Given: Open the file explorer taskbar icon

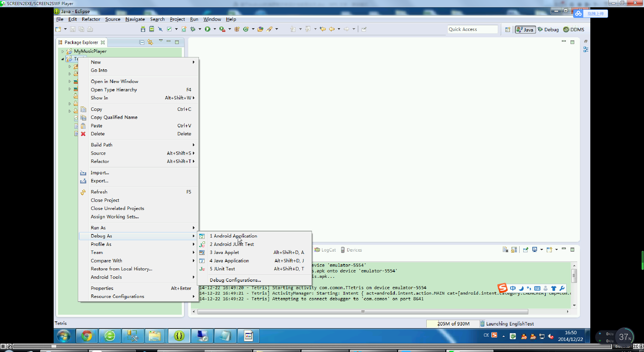Looking at the screenshot, I should tap(155, 336).
